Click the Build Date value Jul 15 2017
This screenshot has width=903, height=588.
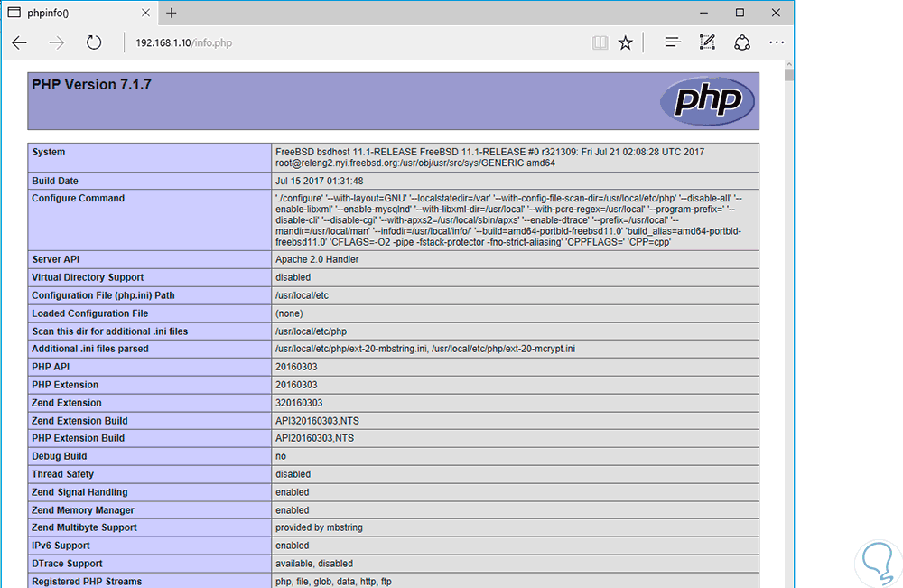point(319,181)
